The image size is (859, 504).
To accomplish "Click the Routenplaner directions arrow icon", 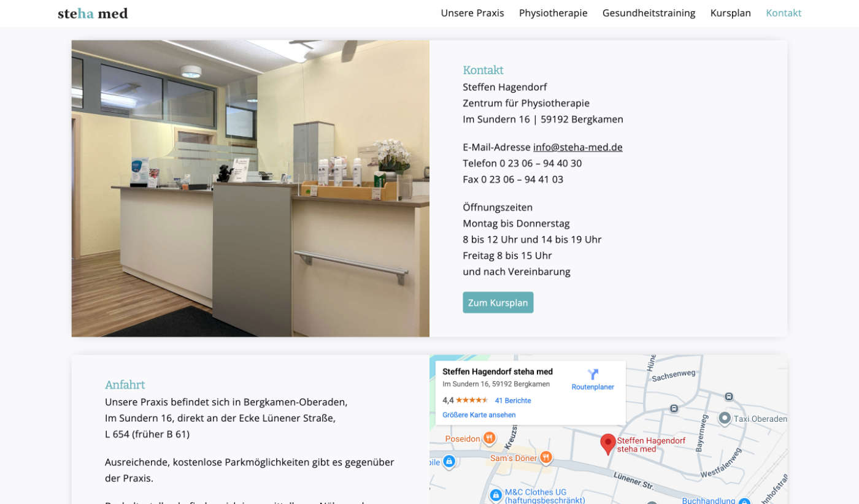I will click(x=593, y=374).
